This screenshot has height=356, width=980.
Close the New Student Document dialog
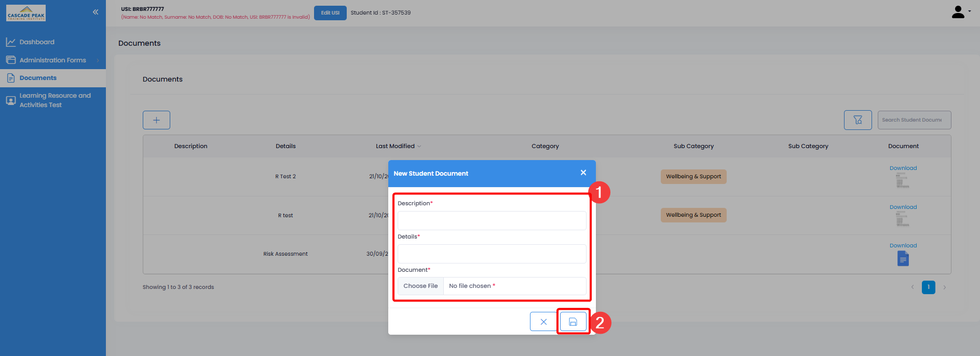coord(583,173)
